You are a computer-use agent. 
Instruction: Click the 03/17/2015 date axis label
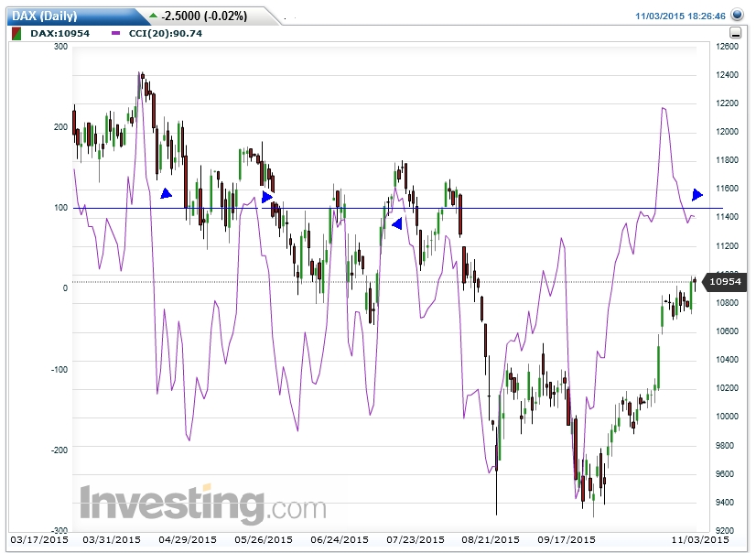pyautogui.click(x=39, y=539)
